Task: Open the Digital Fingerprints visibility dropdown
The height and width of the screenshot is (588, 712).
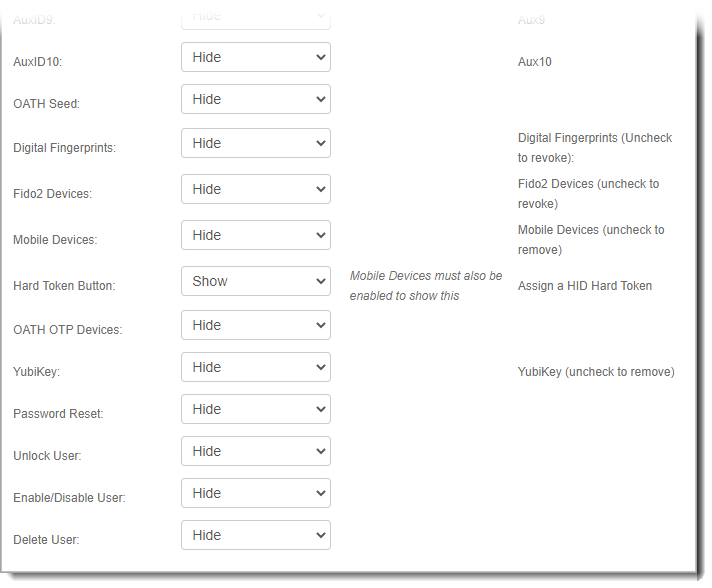Action: click(255, 144)
